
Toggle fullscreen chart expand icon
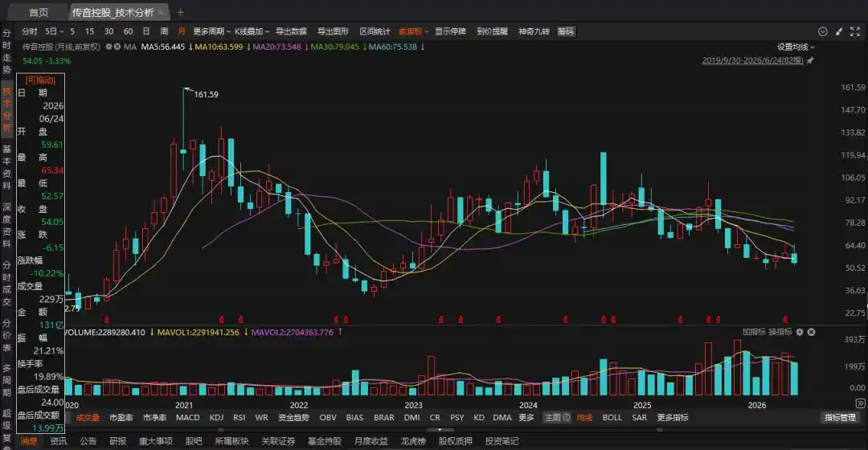pos(855,31)
